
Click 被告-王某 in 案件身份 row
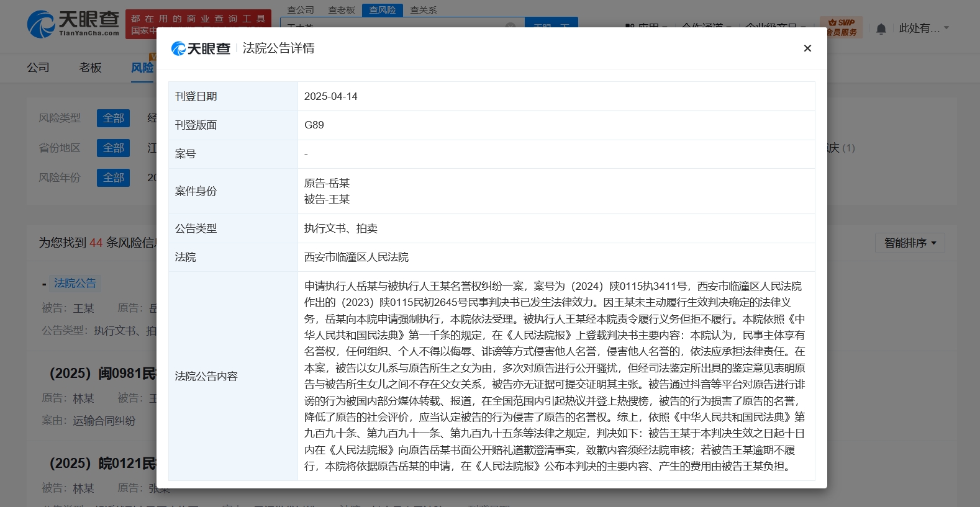(327, 199)
